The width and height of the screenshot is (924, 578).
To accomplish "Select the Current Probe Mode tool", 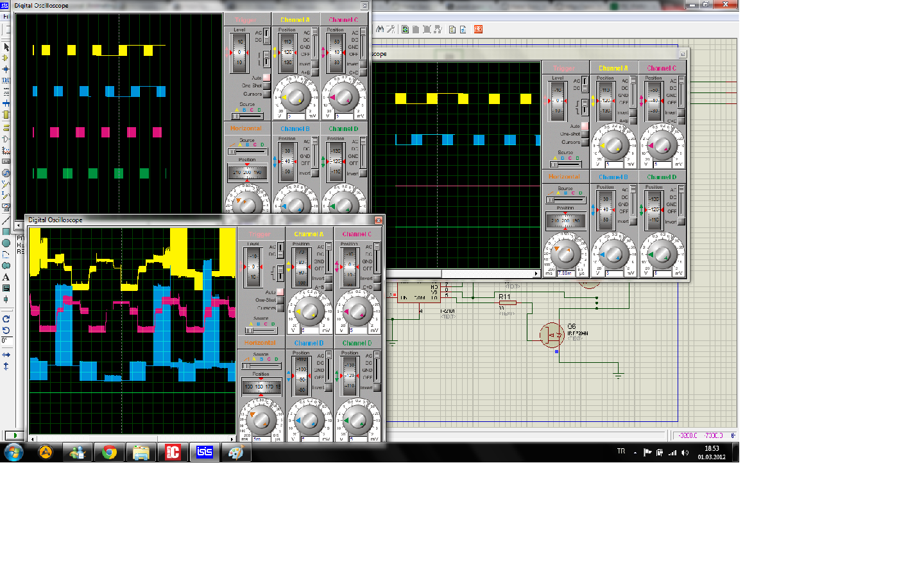I will pos(6,196).
